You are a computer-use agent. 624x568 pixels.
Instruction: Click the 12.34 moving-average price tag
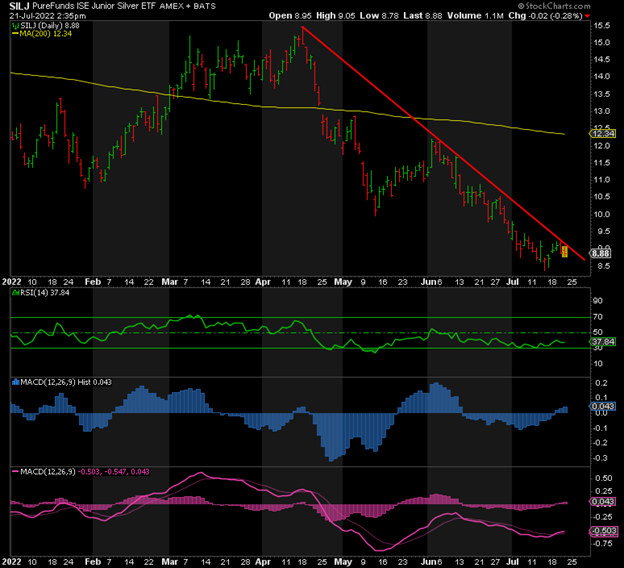pyautogui.click(x=603, y=133)
